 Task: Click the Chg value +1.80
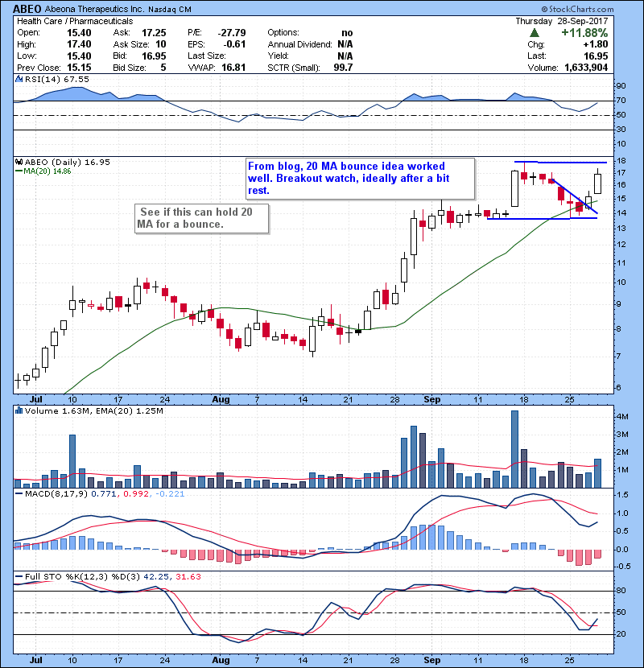[x=596, y=44]
